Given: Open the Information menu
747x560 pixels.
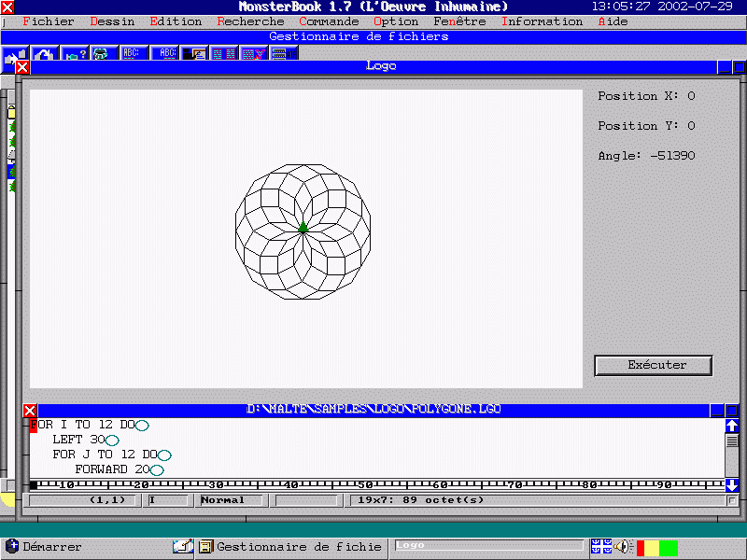Looking at the screenshot, I should 543,21.
